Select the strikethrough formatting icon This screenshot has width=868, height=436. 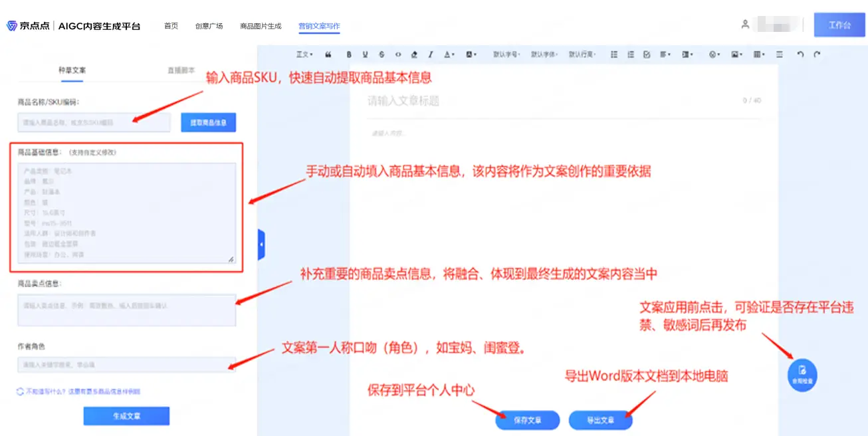(381, 54)
